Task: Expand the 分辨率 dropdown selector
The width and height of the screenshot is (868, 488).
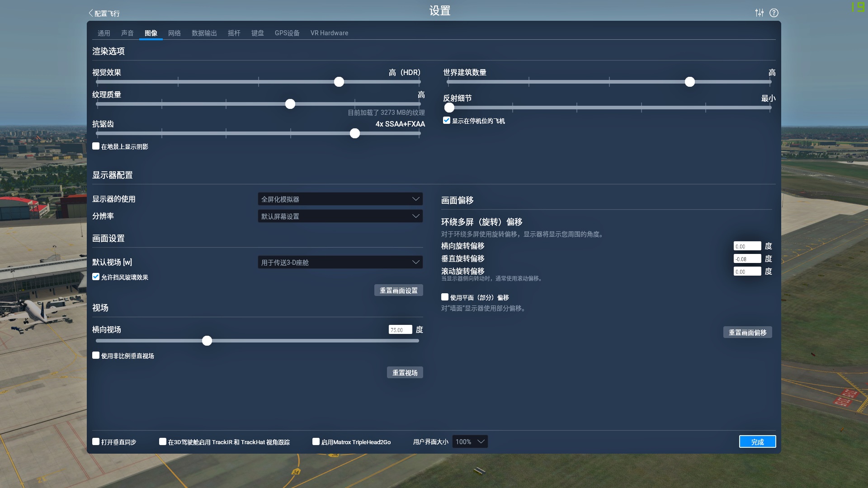Action: coord(340,216)
